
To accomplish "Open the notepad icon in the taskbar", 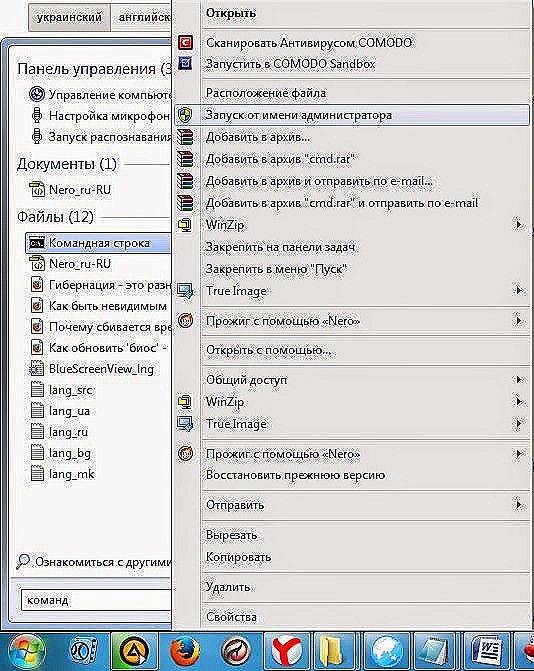I will click(x=434, y=652).
